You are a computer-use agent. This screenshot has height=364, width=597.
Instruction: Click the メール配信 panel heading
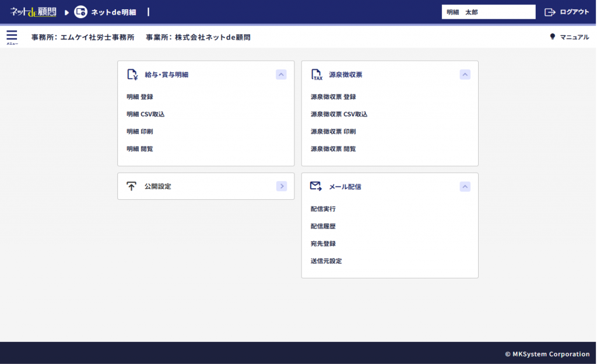(x=345, y=187)
